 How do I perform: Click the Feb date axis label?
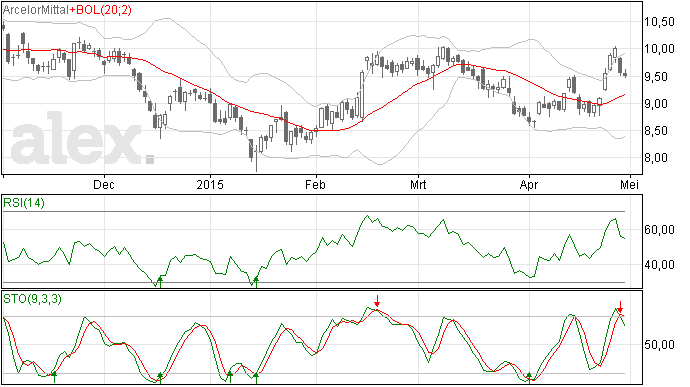[x=315, y=184]
